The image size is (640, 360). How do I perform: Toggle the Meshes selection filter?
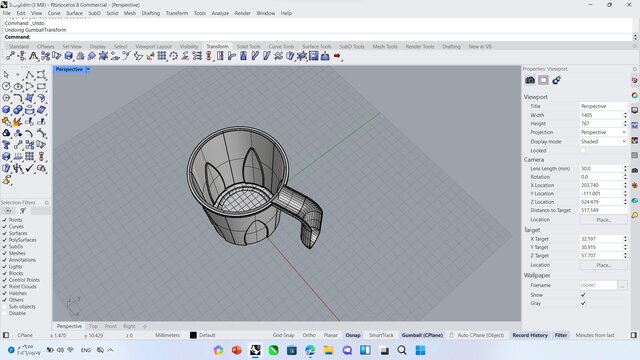pyautogui.click(x=5, y=253)
